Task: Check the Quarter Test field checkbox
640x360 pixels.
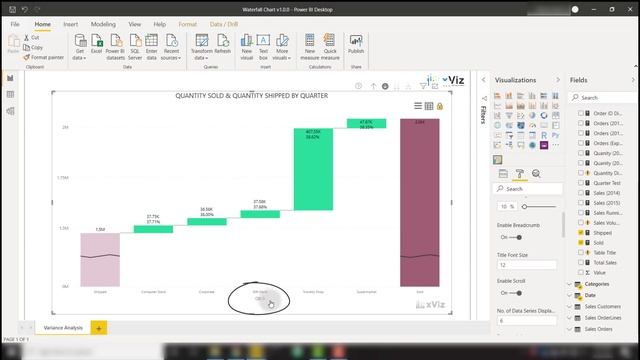Action: click(x=580, y=183)
